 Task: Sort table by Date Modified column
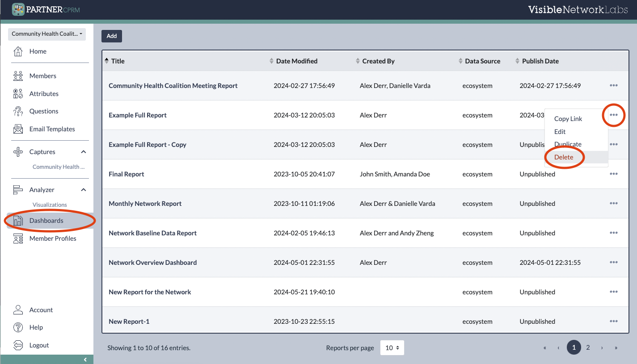coord(296,61)
